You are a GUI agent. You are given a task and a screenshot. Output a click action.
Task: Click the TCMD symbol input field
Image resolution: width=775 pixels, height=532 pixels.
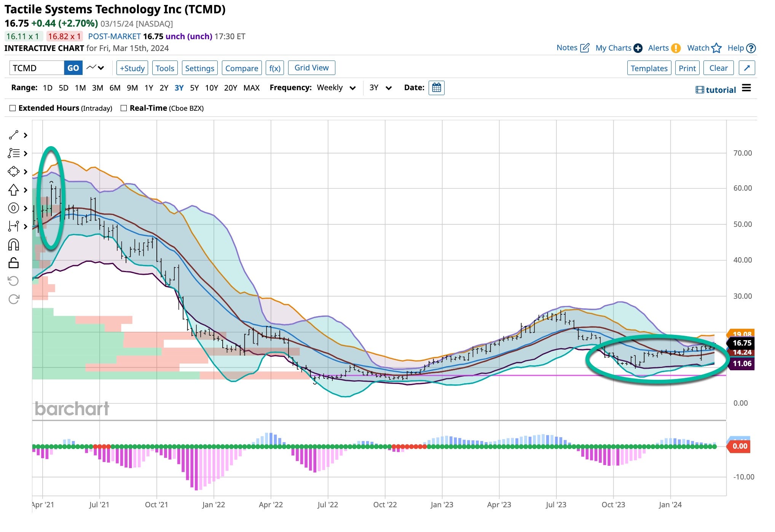(37, 68)
